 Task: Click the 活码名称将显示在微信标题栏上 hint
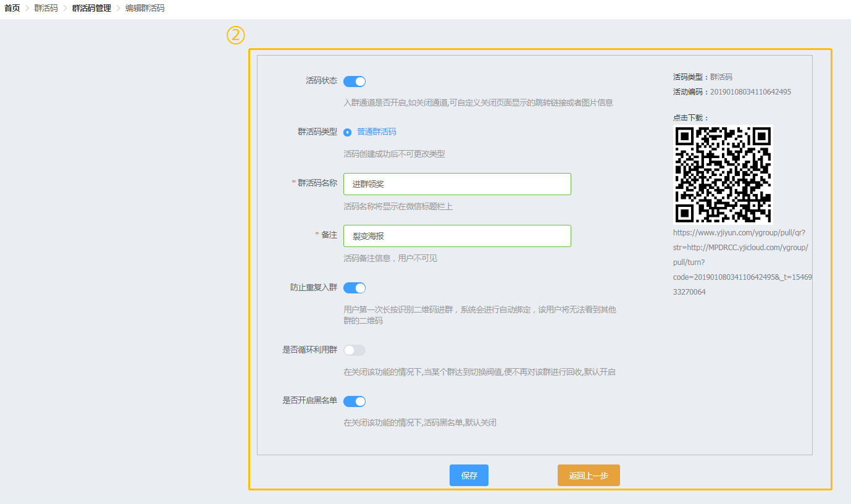pos(398,206)
